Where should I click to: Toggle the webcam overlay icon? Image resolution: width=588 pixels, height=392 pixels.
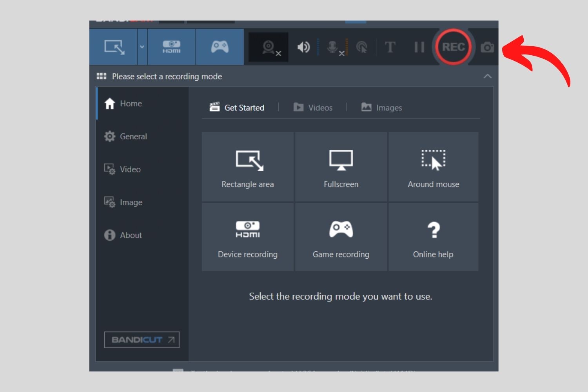pyautogui.click(x=269, y=47)
